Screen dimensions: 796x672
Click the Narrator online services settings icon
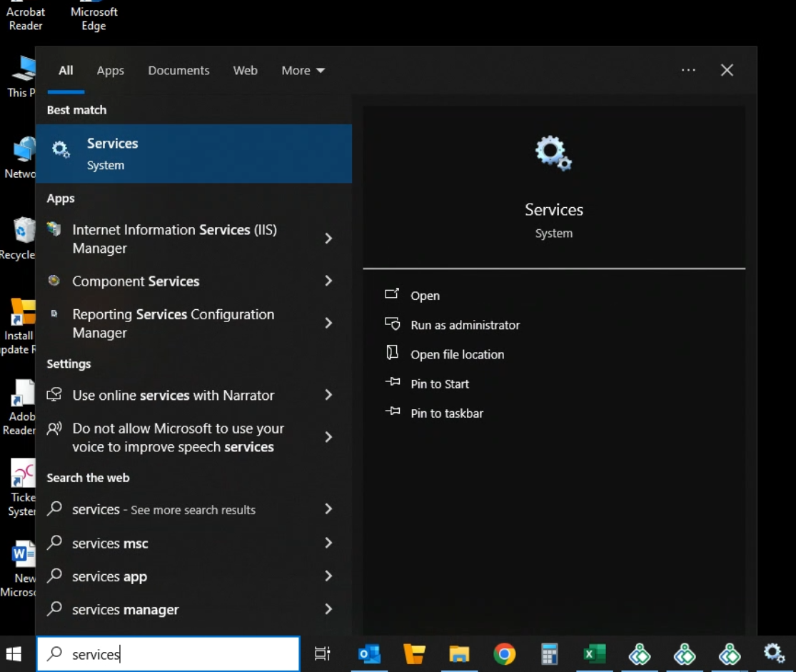coord(54,394)
